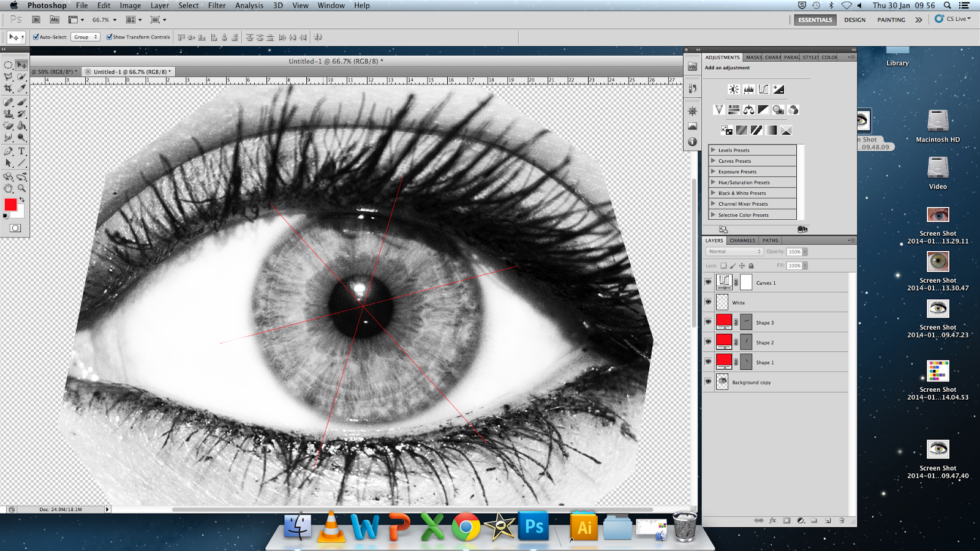Add a Curves adjustment

764,89
